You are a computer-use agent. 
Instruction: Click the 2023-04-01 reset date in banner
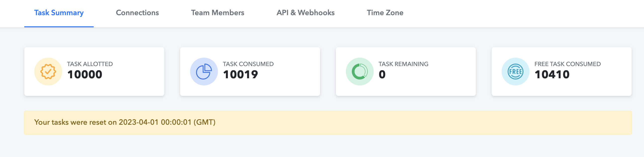click(x=138, y=122)
